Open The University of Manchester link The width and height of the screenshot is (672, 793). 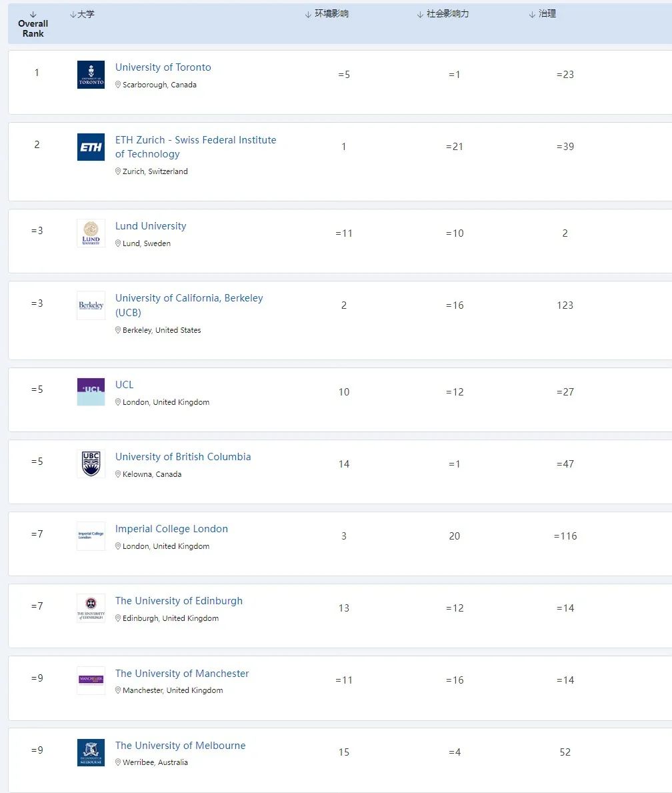pos(182,674)
